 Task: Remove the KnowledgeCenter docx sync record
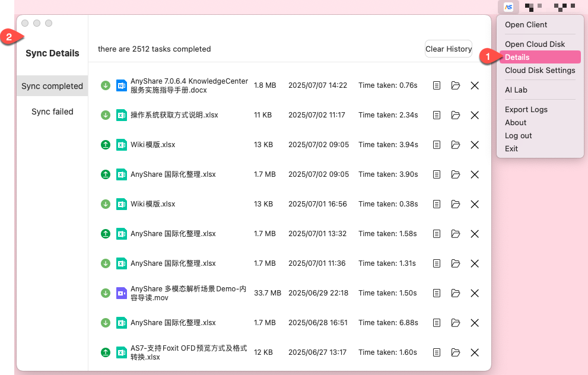[475, 85]
